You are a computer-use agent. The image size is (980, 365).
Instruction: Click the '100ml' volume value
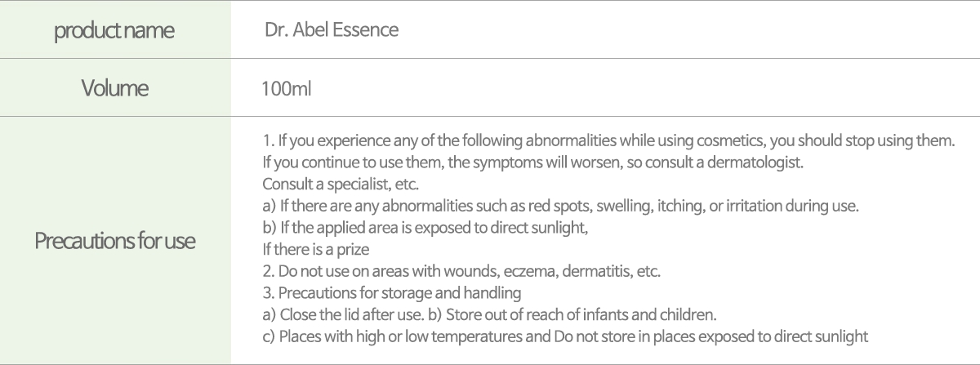tap(287, 88)
